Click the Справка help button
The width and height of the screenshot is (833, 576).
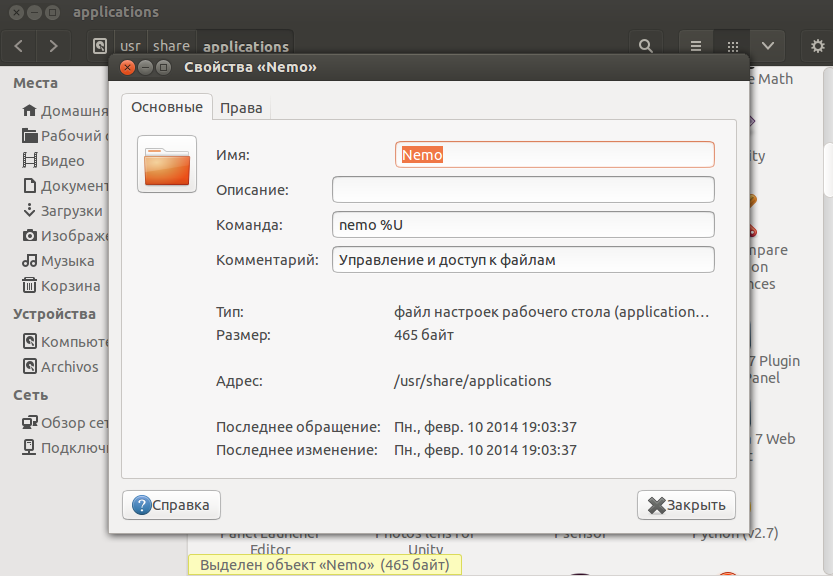pos(171,505)
